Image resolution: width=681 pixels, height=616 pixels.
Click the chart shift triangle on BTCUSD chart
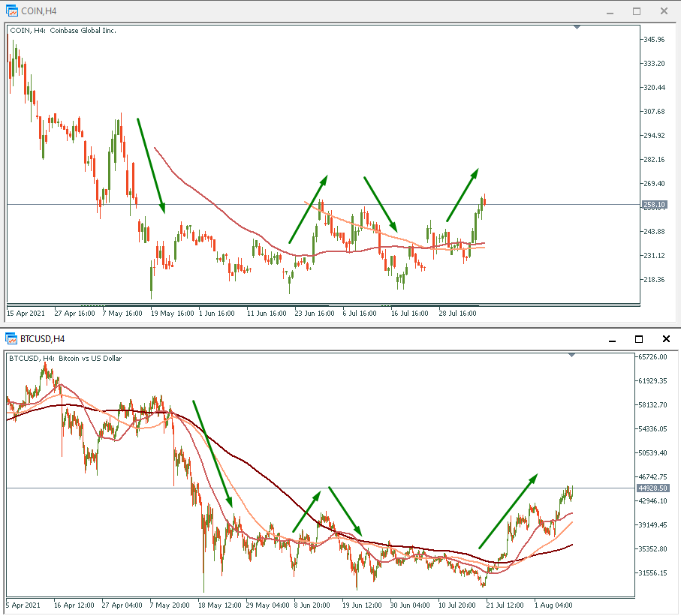coord(574,354)
